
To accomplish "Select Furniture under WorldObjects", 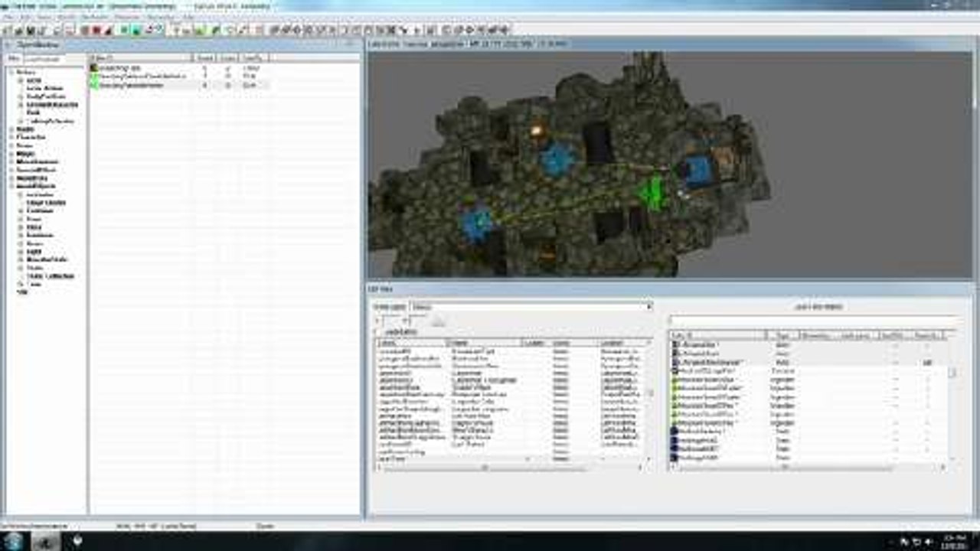I will [40, 235].
